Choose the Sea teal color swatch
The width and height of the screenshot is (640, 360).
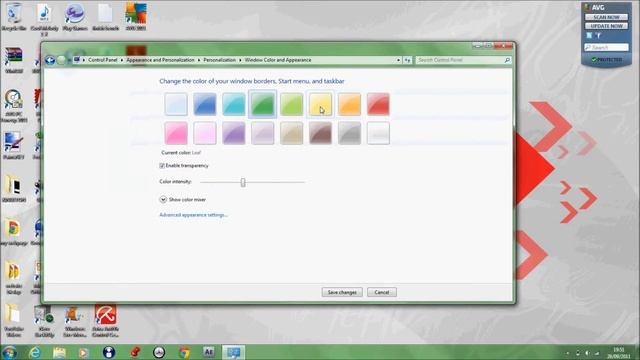233,104
